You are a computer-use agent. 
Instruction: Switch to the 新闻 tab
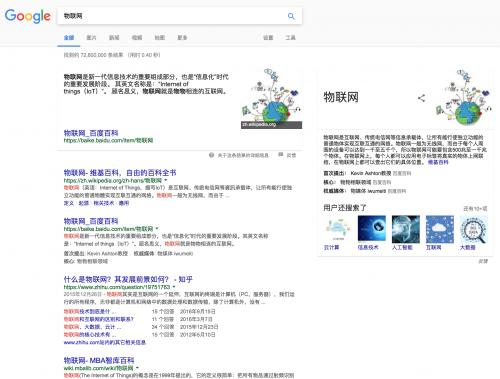point(114,38)
